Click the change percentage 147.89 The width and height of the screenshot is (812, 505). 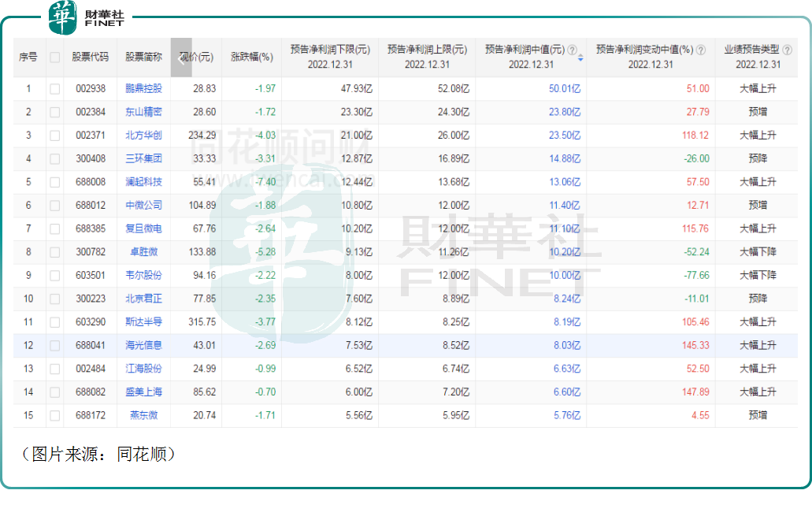695,392
